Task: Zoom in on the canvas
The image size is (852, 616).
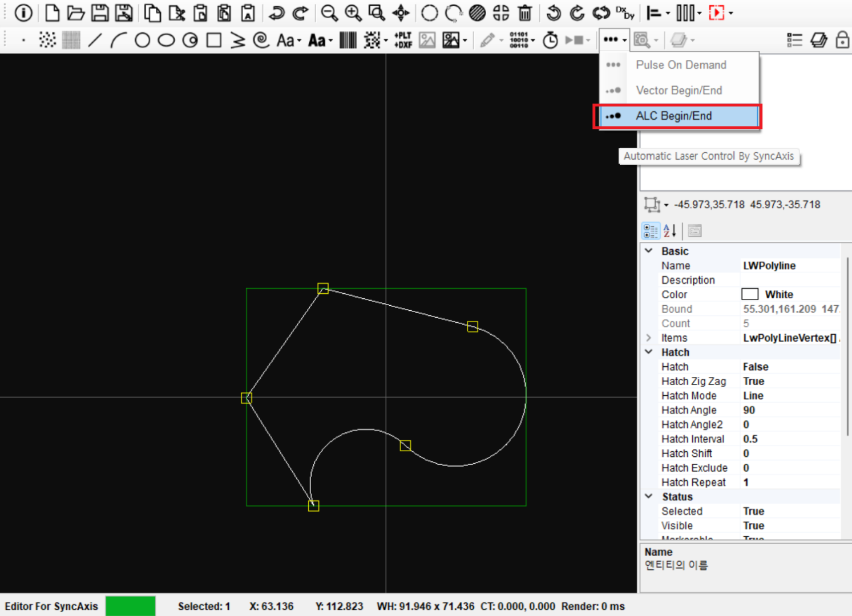Action: click(x=353, y=13)
